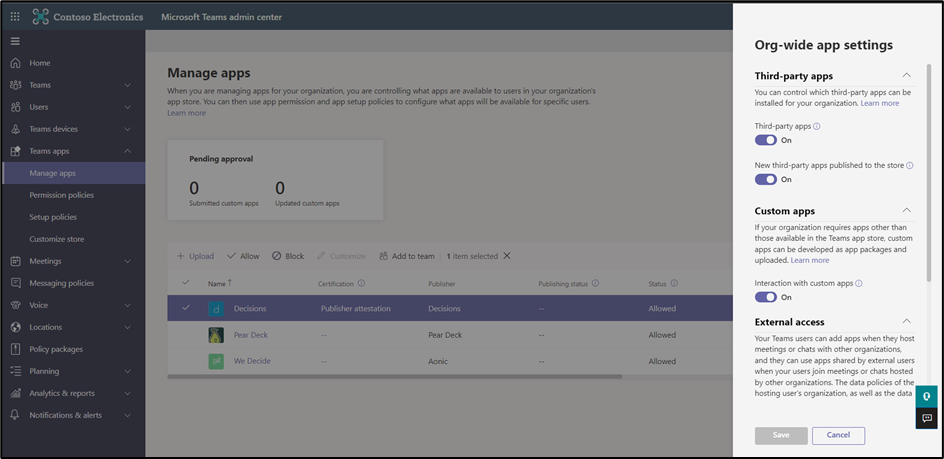Click the info icon beside the Status column
The image size is (944, 459).
coord(674,283)
